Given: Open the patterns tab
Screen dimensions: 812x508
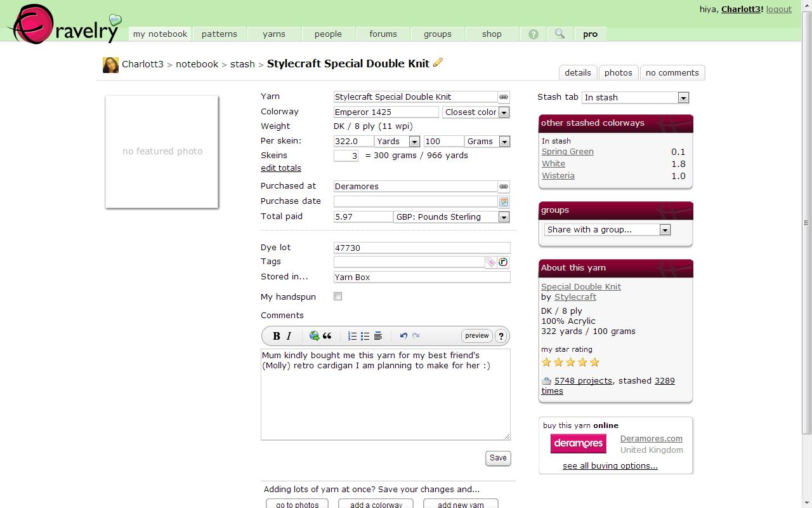Looking at the screenshot, I should (219, 34).
